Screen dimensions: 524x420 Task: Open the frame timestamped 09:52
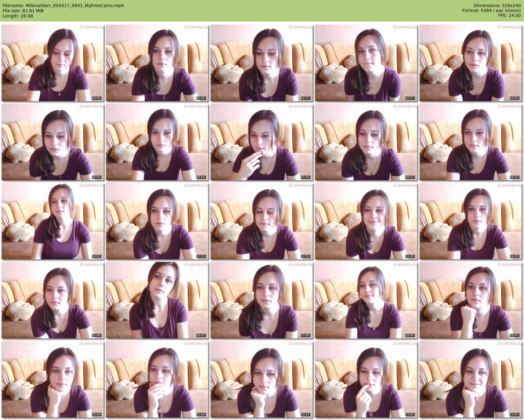pyautogui.click(x=471, y=142)
